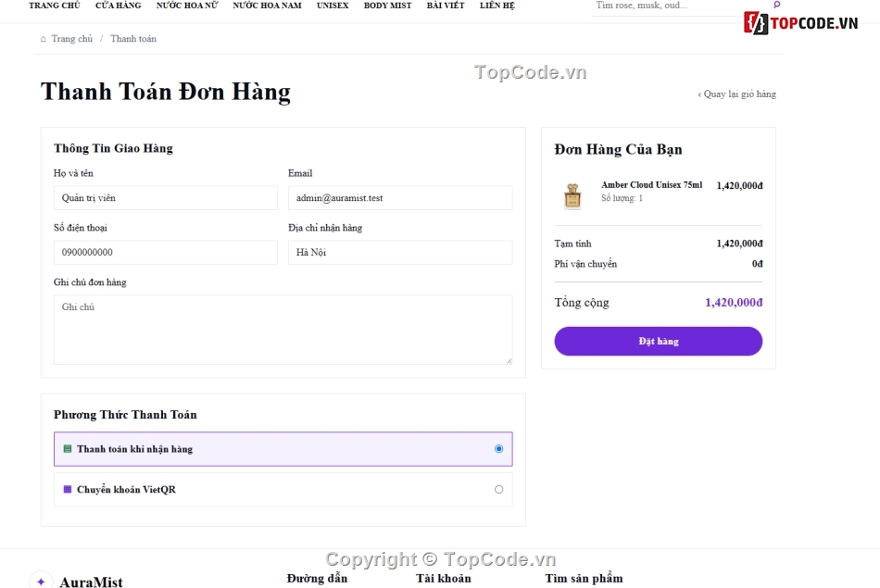Click the search magnifier icon
880x588 pixels.
pos(777,5)
